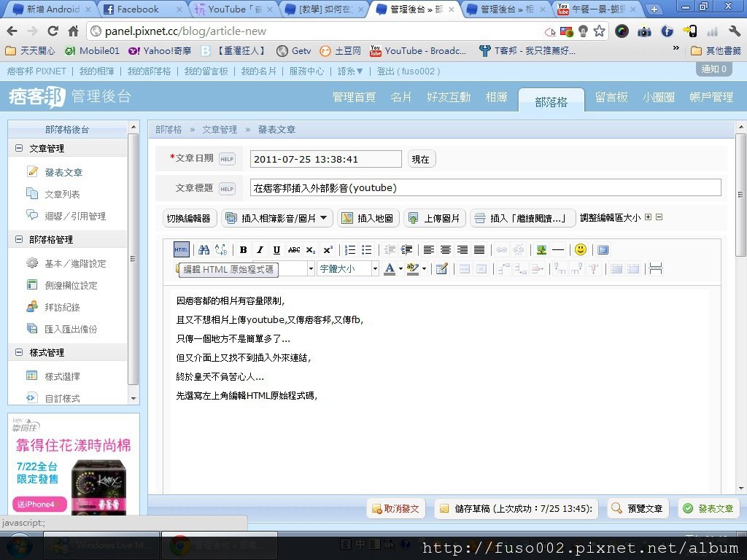Apply the text color A swatch
The image size is (747, 560).
tap(390, 268)
